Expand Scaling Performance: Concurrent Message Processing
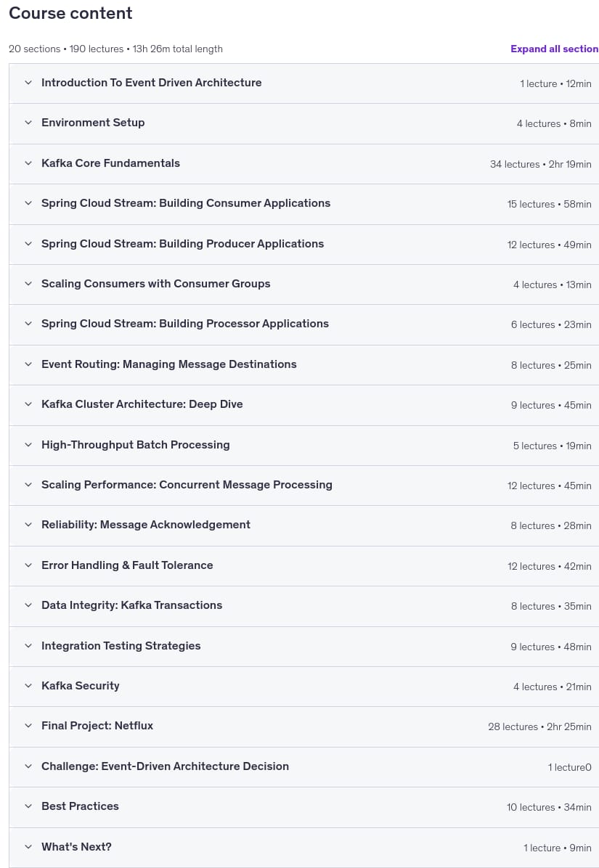This screenshot has width=599, height=868. coord(304,485)
